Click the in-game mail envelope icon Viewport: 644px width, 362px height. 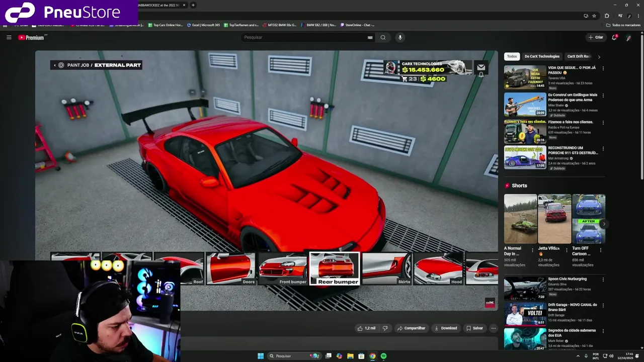click(481, 67)
